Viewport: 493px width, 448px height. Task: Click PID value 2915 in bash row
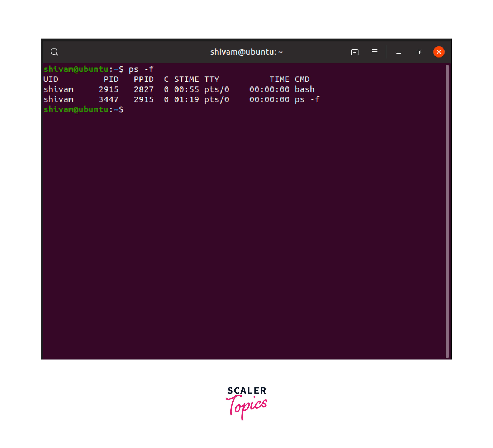coord(109,90)
